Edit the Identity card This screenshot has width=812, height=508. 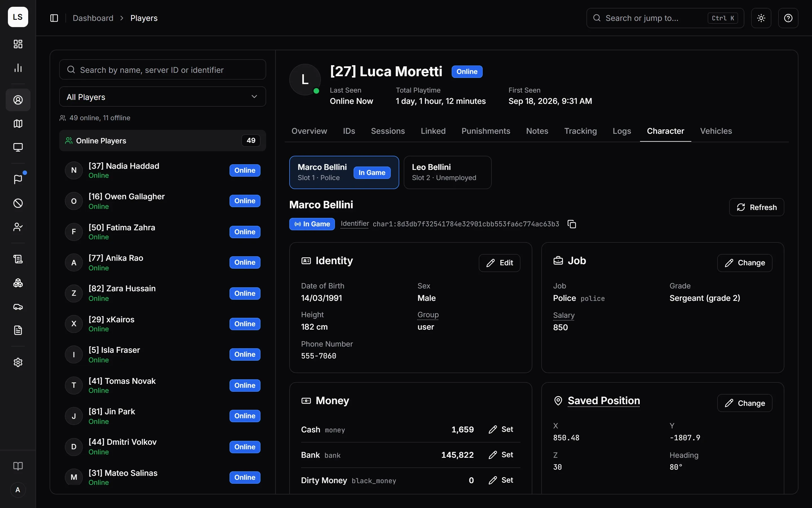coord(499,263)
